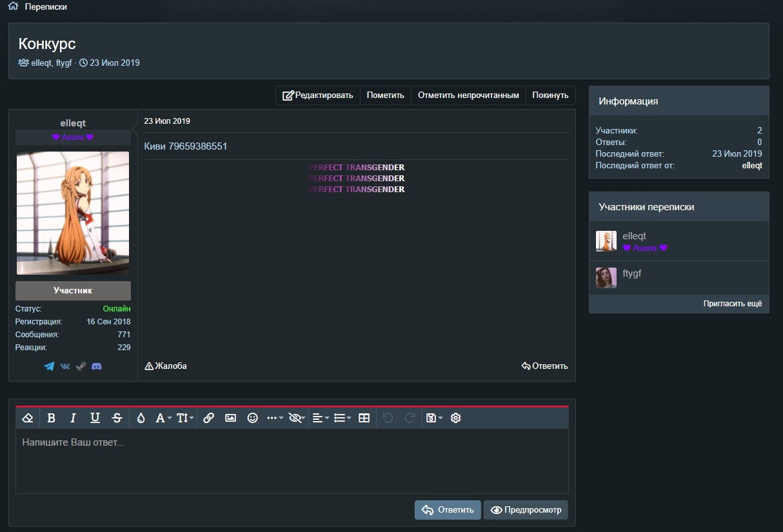Toggle strikethrough formatting
This screenshot has height=532, width=783.
click(117, 418)
